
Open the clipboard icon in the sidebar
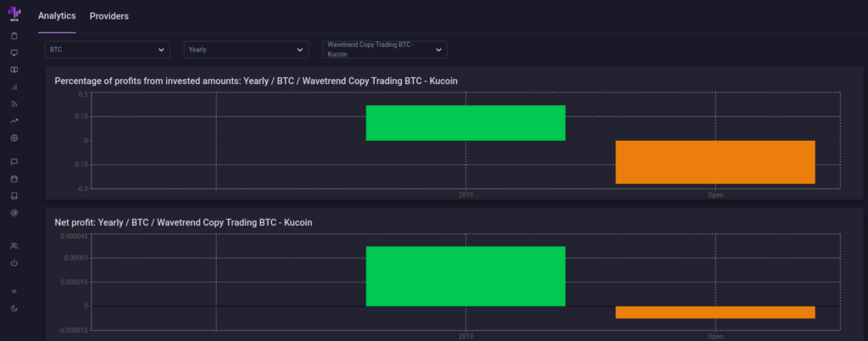[x=14, y=36]
